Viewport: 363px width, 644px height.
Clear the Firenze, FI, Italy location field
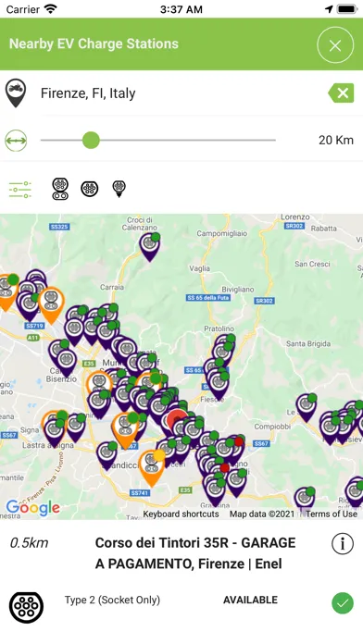tap(341, 93)
